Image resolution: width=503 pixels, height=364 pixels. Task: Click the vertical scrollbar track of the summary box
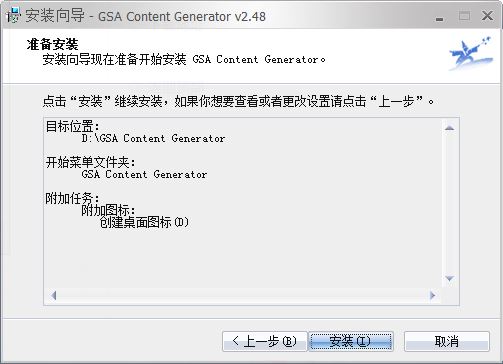[x=450, y=203]
